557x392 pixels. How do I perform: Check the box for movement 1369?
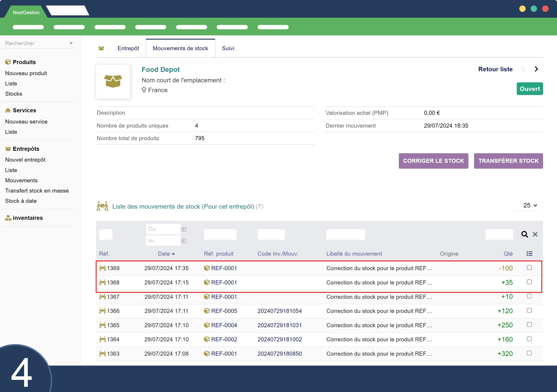coord(529,268)
